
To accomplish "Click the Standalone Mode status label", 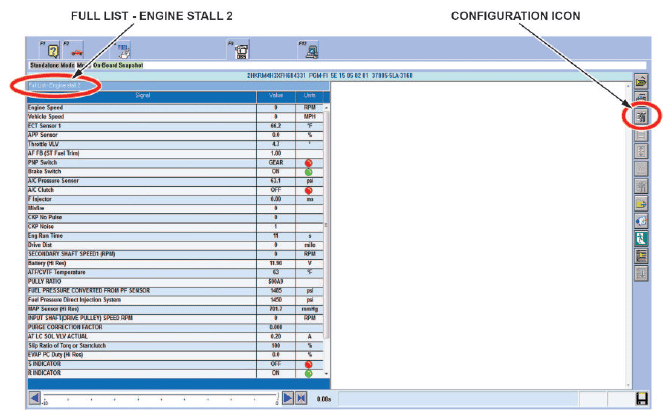I will (x=52, y=66).
